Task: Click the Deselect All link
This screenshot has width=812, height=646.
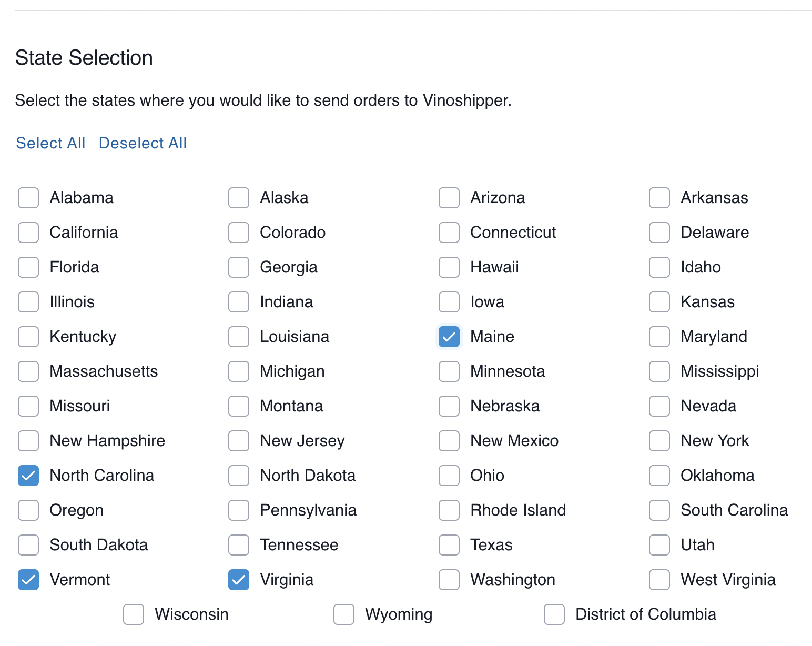Action: [143, 143]
